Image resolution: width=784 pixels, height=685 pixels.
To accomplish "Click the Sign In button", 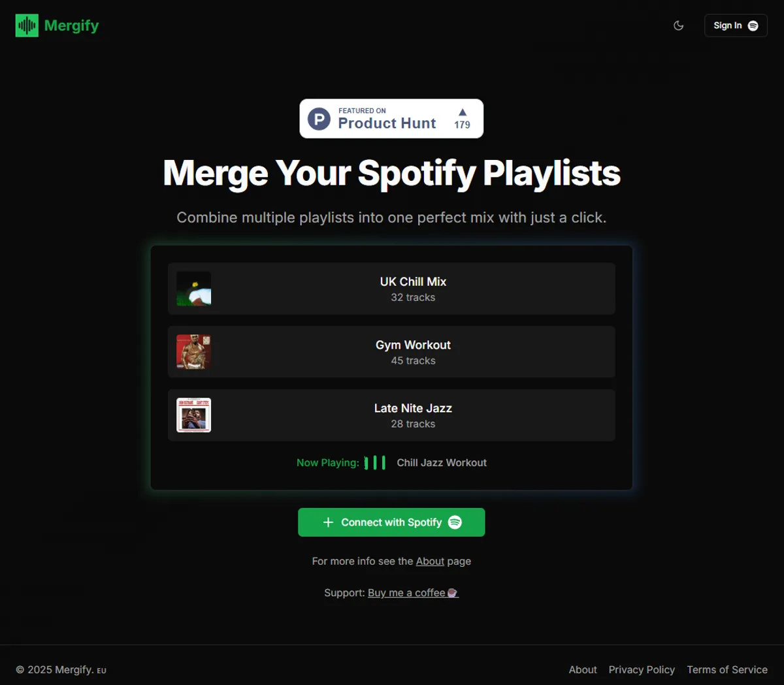I will pyautogui.click(x=736, y=25).
